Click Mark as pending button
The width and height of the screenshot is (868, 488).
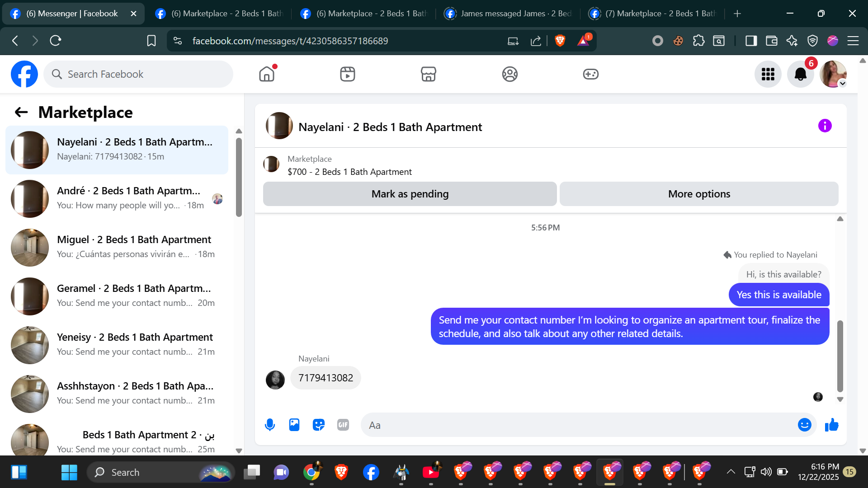[410, 194]
